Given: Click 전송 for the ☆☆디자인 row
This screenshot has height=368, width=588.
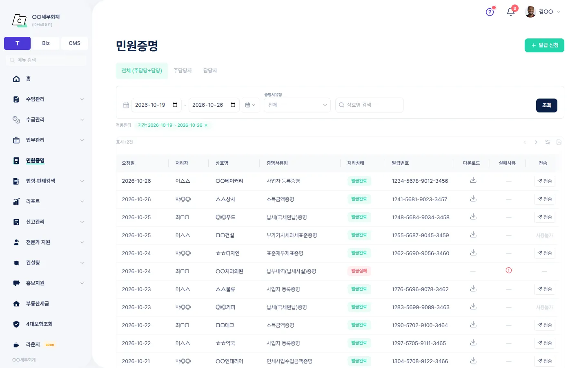Looking at the screenshot, I should [x=545, y=253].
